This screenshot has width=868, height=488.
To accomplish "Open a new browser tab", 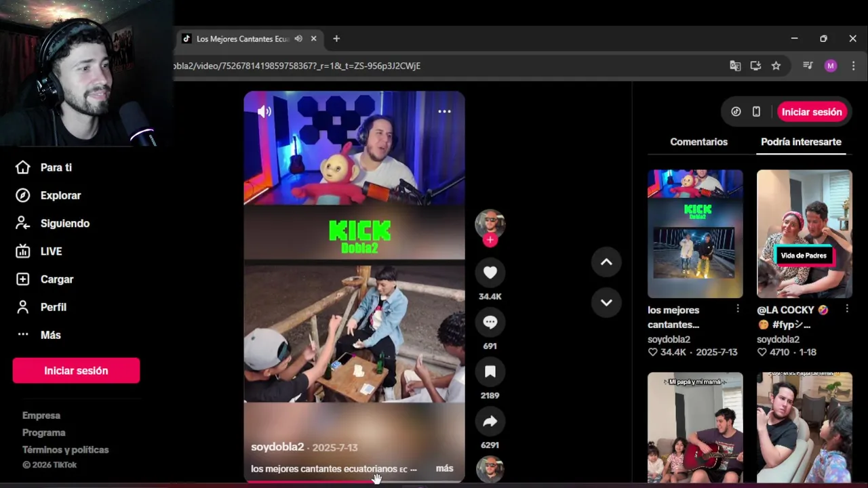I will tap(336, 39).
